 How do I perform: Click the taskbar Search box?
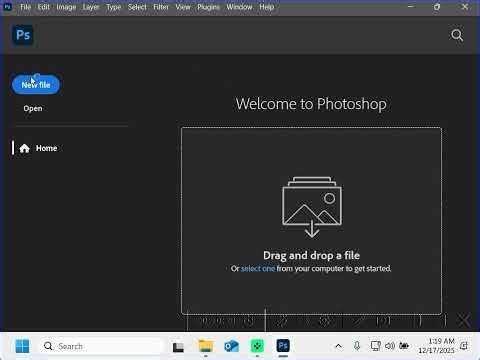[x=100, y=346]
